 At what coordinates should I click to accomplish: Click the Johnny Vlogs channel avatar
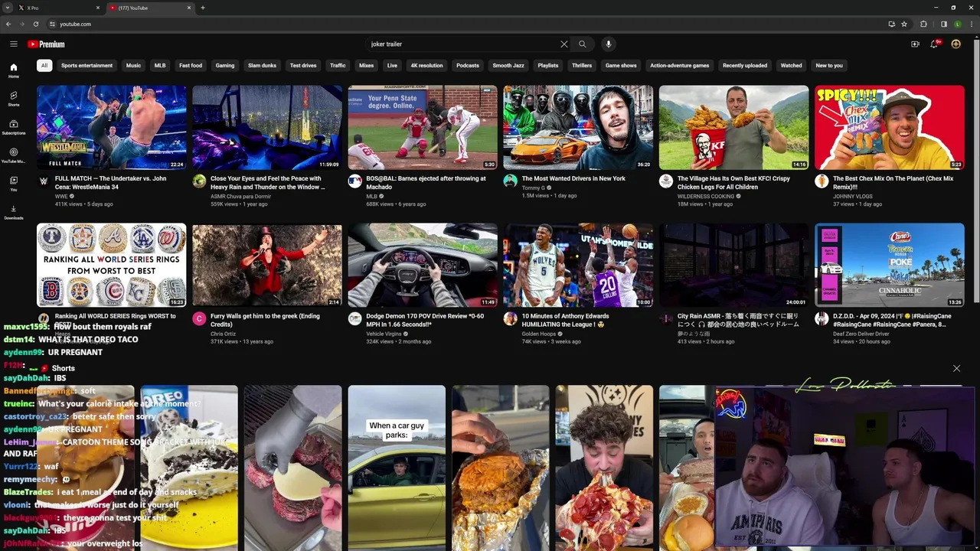(822, 181)
